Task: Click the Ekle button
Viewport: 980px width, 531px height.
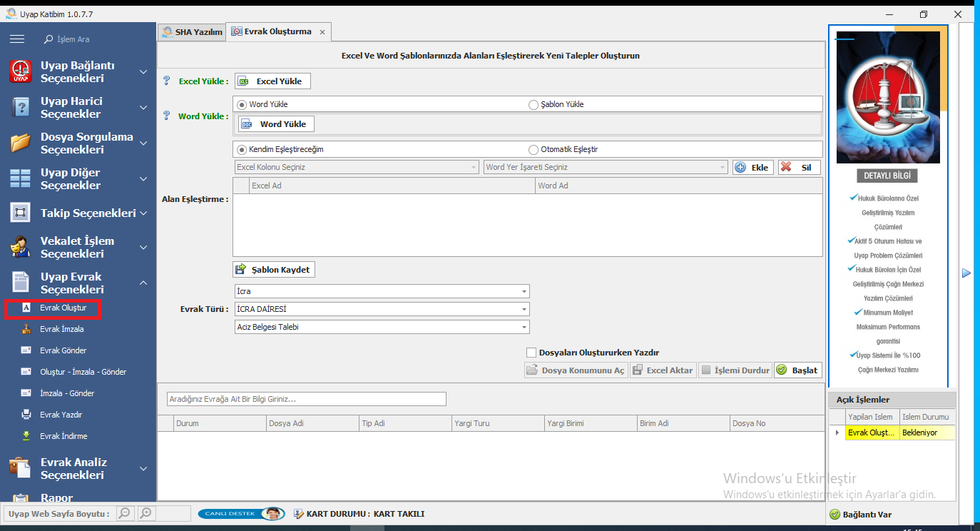Action: click(753, 167)
